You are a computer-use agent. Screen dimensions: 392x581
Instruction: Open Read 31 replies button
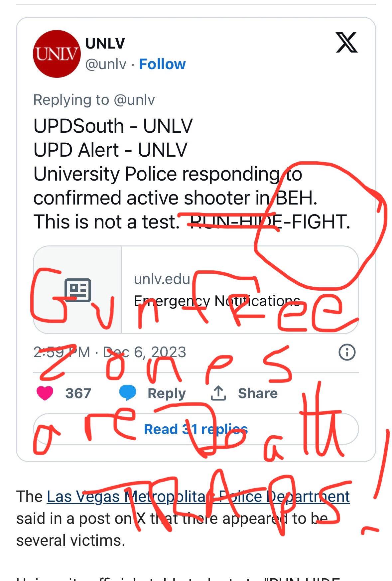pos(196,429)
